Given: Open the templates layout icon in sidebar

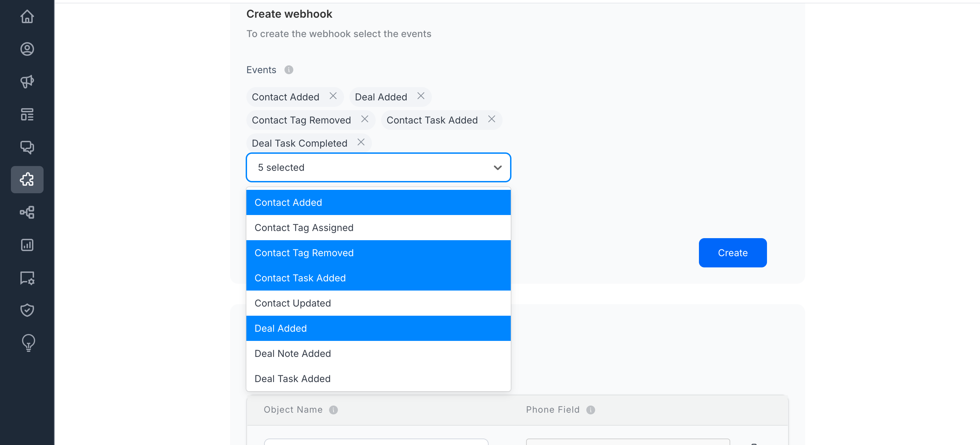Looking at the screenshot, I should 27,115.
